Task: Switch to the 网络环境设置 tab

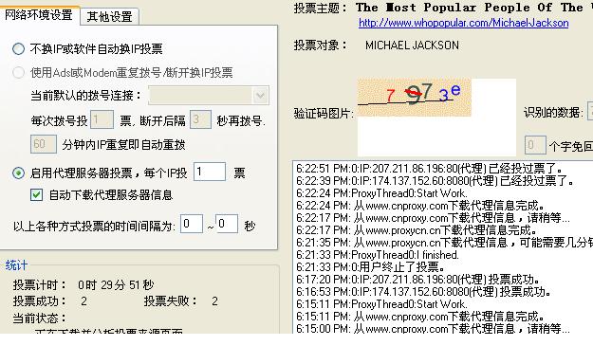Action: 39,15
